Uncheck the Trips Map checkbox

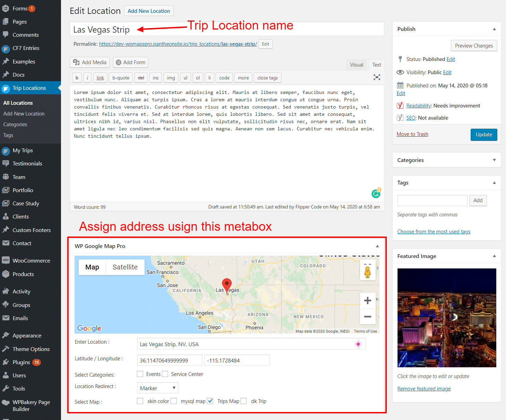click(210, 401)
